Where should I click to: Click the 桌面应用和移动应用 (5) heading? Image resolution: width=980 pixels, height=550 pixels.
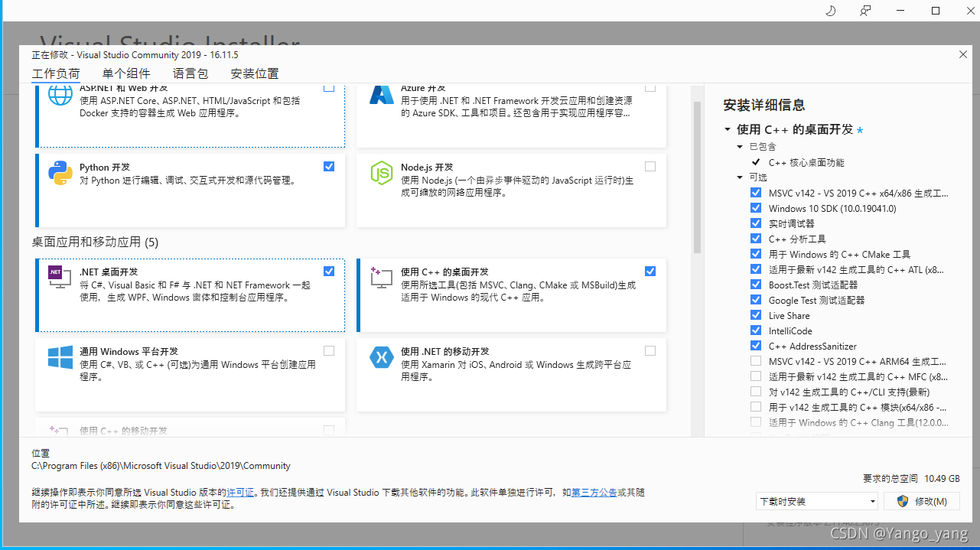coord(95,242)
